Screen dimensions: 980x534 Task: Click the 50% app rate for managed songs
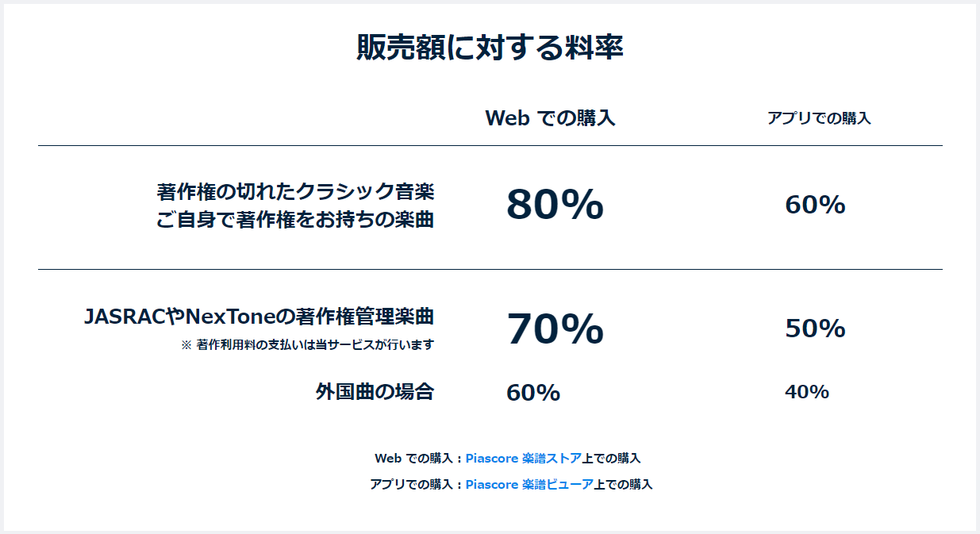point(815,328)
